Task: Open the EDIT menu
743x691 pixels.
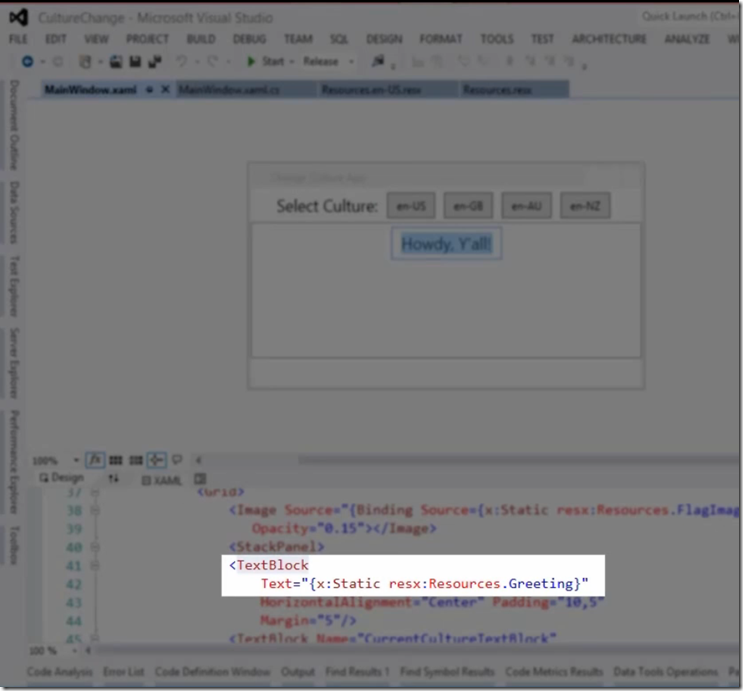Action: [x=55, y=39]
